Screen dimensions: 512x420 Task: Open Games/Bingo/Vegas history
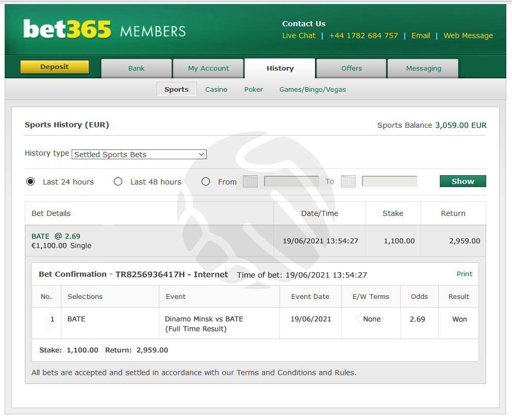[x=312, y=90]
